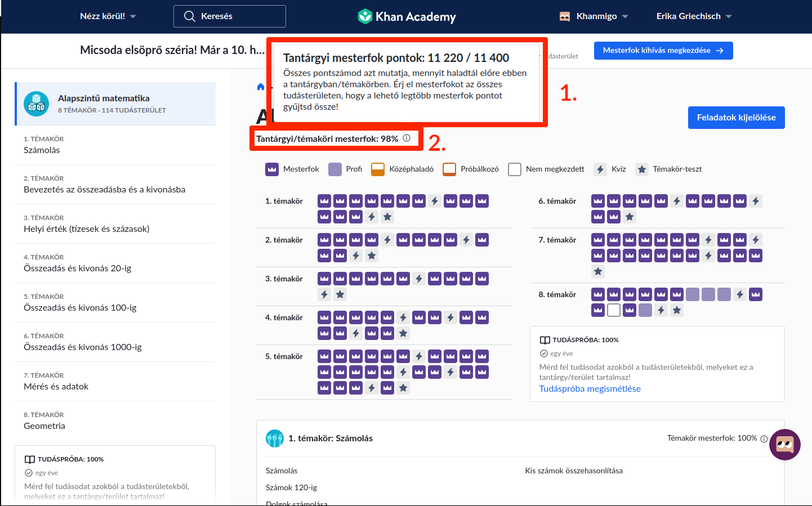This screenshot has height=506, width=812.
Task: Open the star unit test in 6. témakör row
Action: pos(630,217)
